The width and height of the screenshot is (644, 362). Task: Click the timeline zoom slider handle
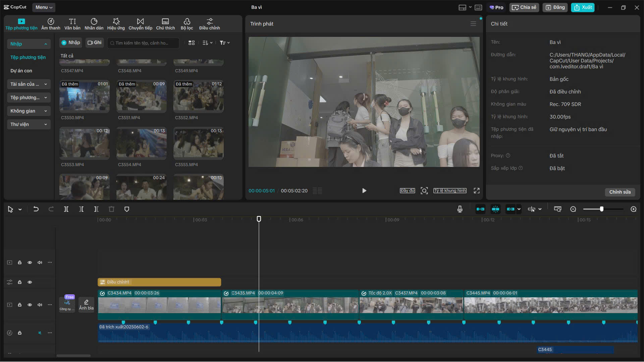(602, 209)
